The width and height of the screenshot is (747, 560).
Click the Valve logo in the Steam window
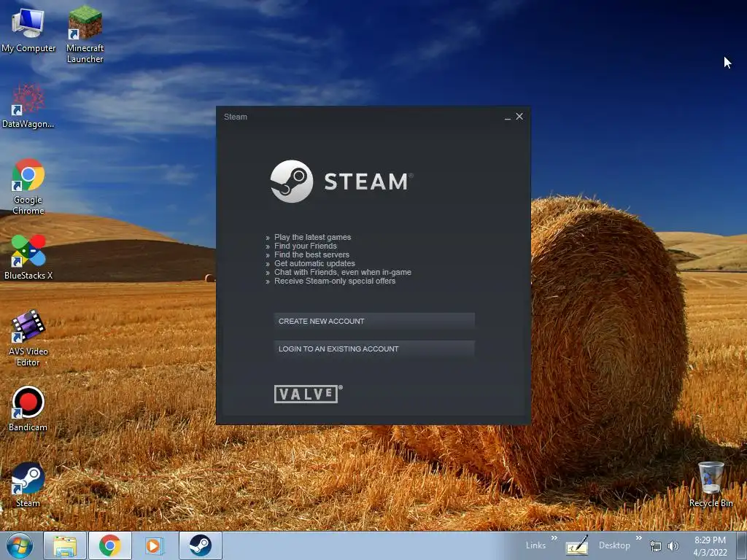(309, 394)
